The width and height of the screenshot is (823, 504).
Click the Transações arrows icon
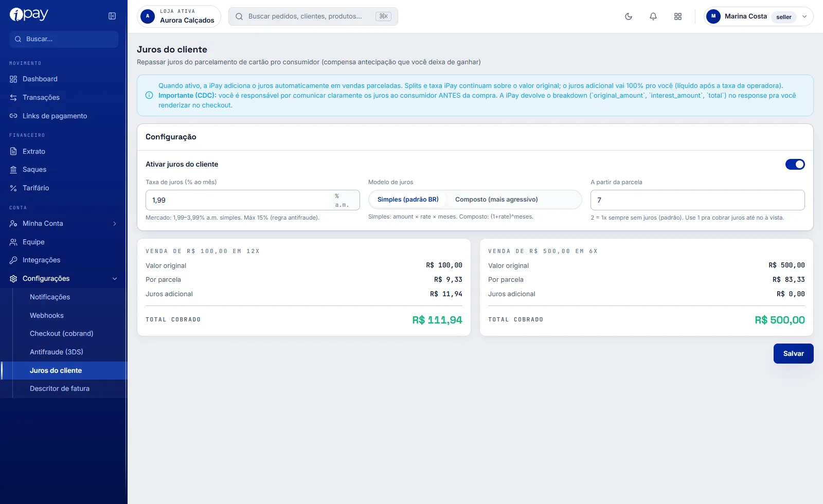click(x=13, y=98)
